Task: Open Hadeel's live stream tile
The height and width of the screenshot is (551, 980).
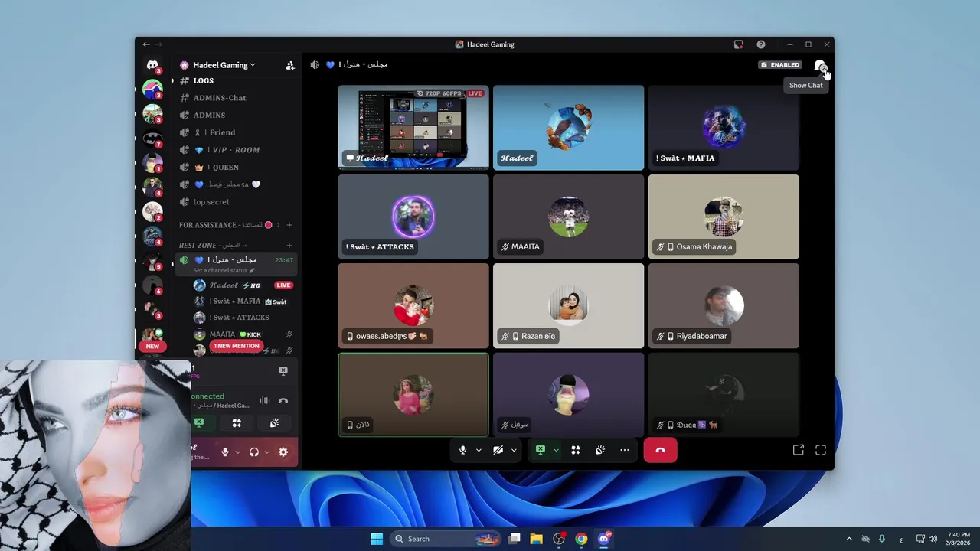Action: point(413,127)
